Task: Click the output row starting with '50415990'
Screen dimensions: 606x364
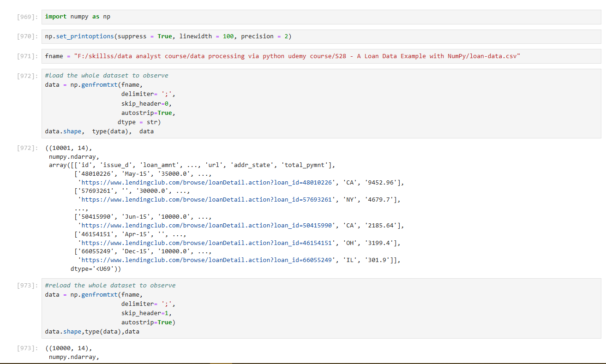Action: click(143, 217)
